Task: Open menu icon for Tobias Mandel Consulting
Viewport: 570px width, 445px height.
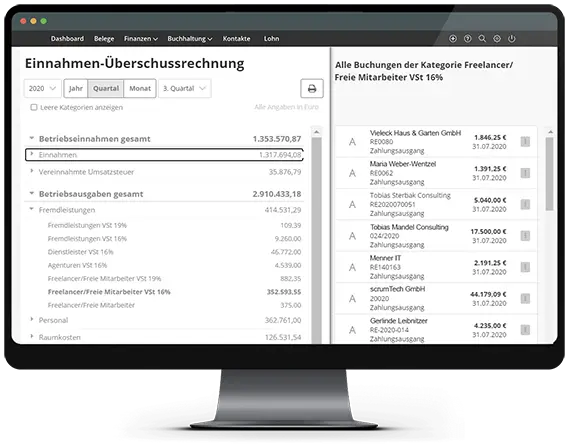Action: click(x=525, y=236)
